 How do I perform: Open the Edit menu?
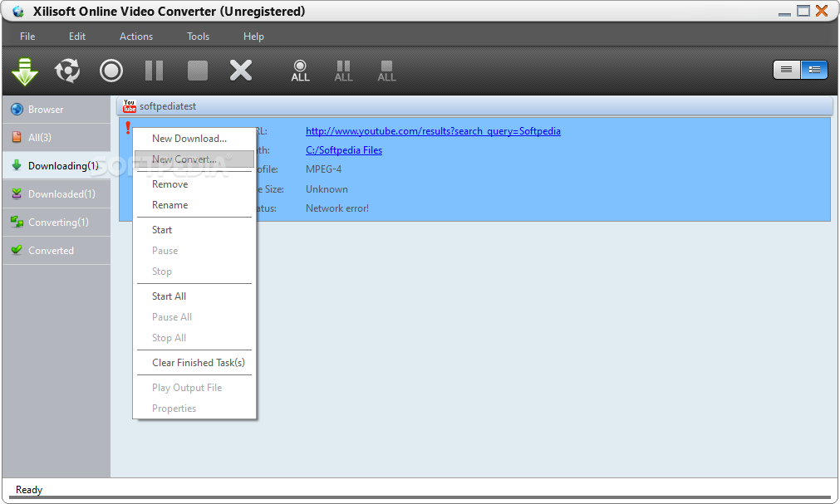[77, 37]
